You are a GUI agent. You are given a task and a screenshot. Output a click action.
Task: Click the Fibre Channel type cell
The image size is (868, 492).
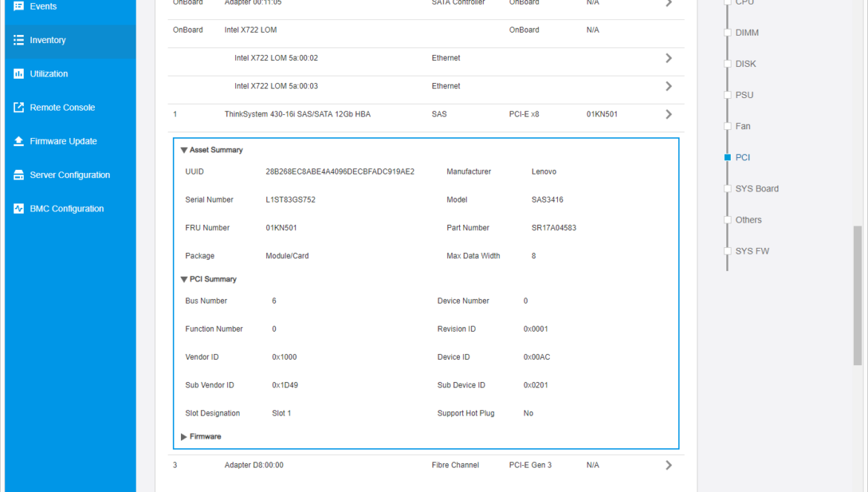pyautogui.click(x=455, y=465)
